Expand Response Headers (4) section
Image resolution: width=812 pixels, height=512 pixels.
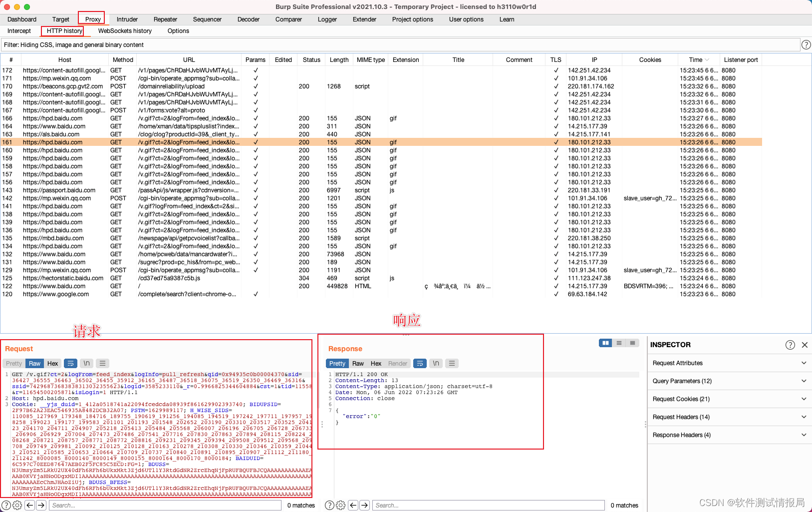click(x=730, y=435)
